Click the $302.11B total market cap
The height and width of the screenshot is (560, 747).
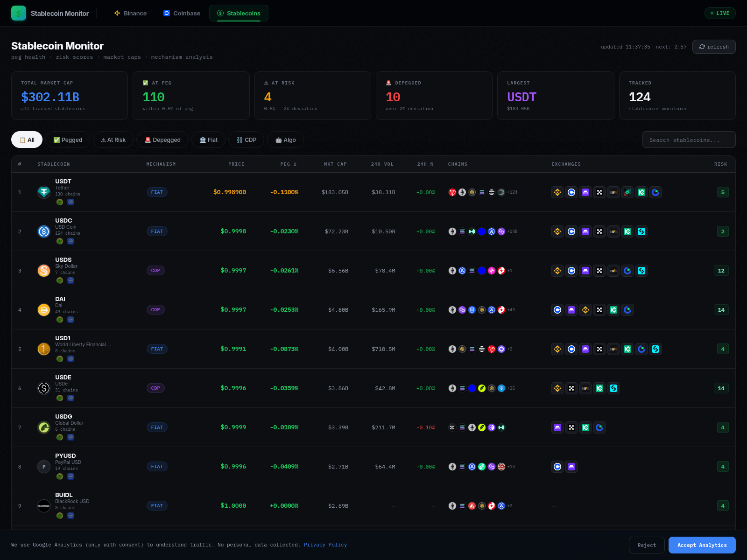point(50,97)
